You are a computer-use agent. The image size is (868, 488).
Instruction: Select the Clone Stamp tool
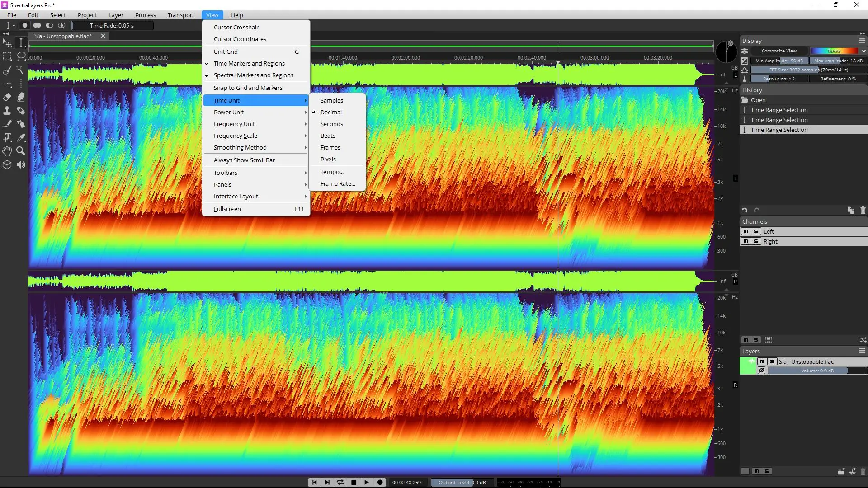click(x=7, y=111)
